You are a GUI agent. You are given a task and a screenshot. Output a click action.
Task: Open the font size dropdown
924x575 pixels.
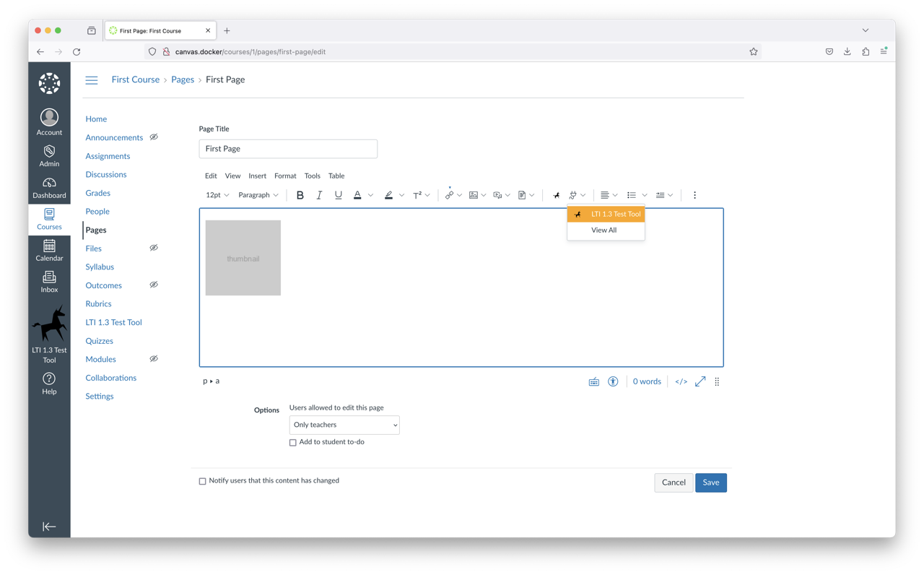[217, 194]
